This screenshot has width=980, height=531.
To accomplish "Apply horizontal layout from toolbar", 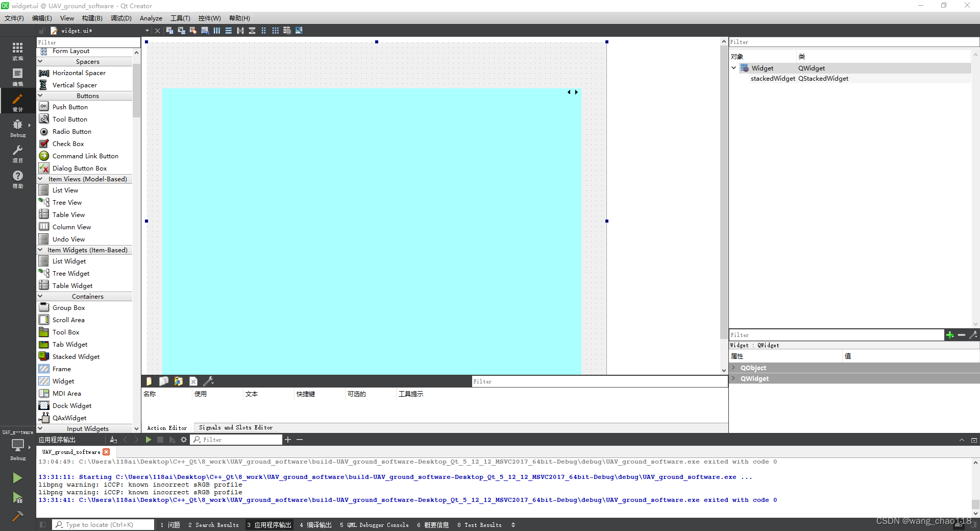I will point(217,31).
